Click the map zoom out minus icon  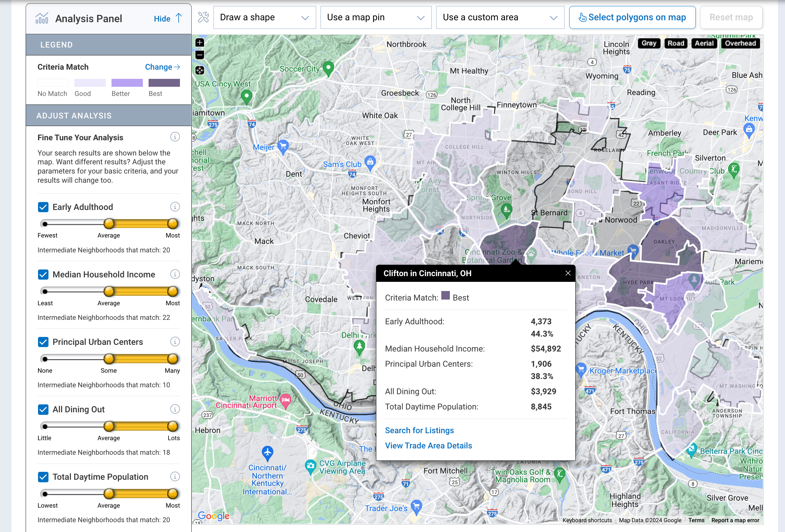tap(200, 55)
